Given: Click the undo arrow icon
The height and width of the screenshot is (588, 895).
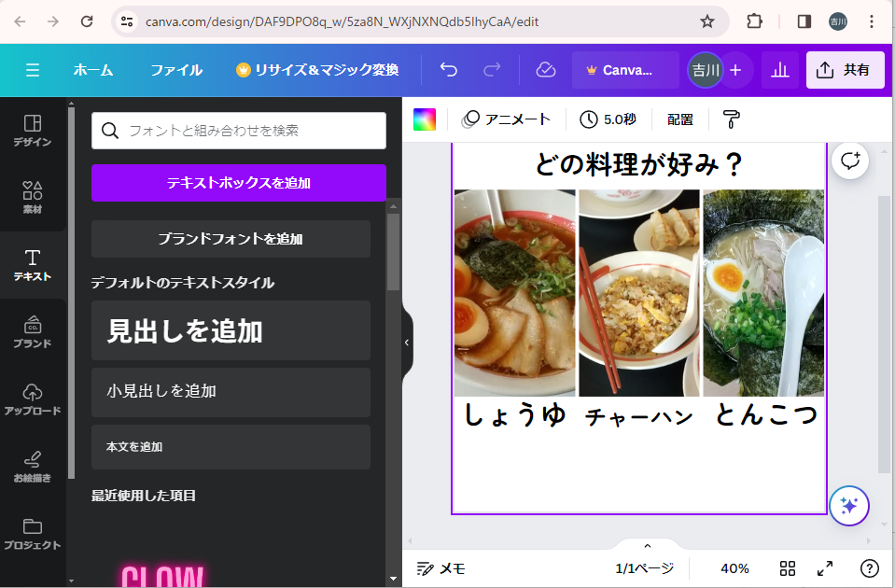Looking at the screenshot, I should 449,70.
